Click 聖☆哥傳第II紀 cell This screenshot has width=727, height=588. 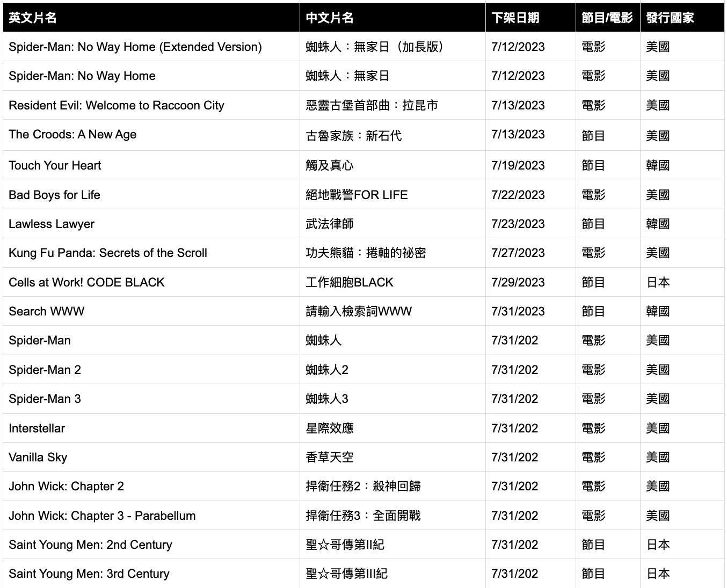[x=392, y=545]
